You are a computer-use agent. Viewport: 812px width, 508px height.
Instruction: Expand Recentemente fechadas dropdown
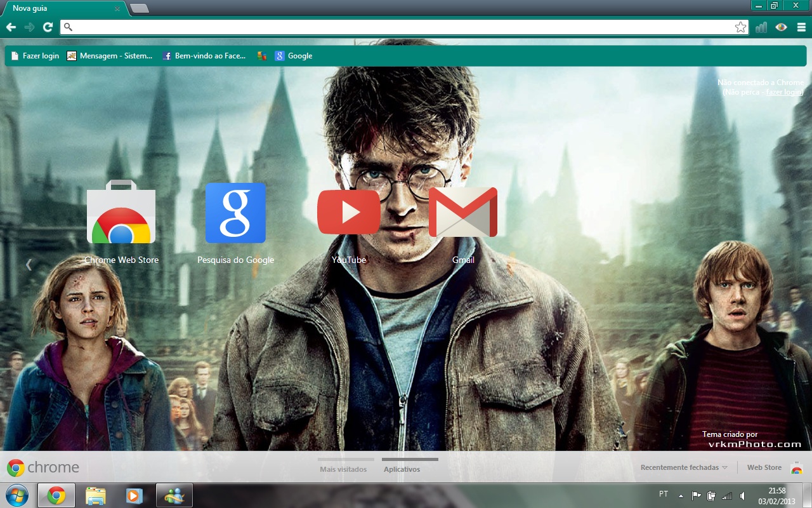tap(684, 467)
